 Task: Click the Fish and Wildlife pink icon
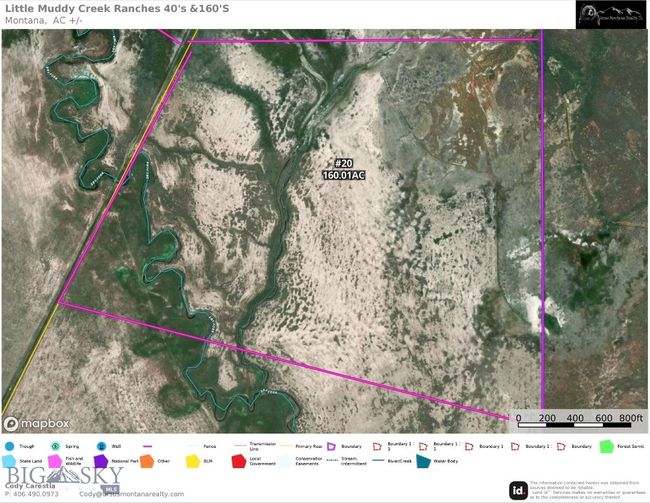tap(54, 461)
